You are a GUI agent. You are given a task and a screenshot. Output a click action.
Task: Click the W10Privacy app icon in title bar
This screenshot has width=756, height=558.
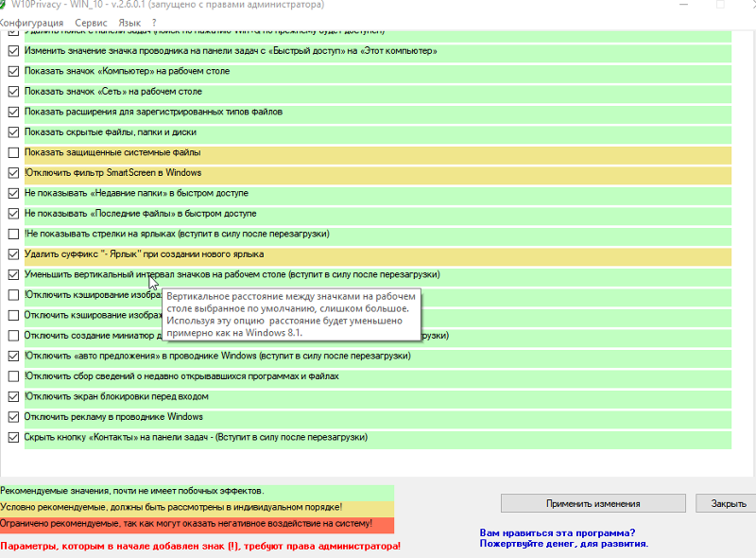(x=2, y=5)
